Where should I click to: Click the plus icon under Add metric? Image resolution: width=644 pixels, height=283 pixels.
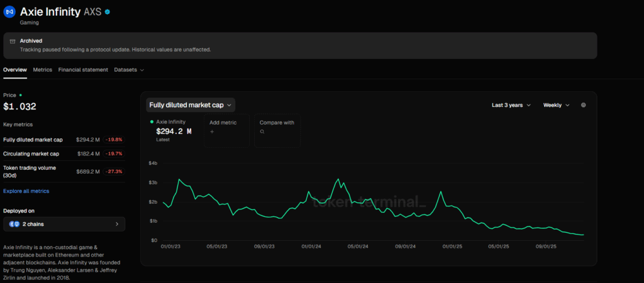(212, 132)
